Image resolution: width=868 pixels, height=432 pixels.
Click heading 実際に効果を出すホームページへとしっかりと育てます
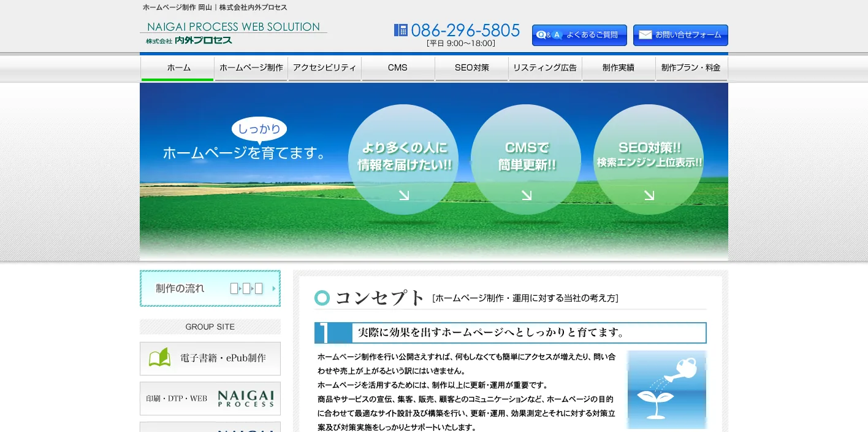tap(491, 333)
